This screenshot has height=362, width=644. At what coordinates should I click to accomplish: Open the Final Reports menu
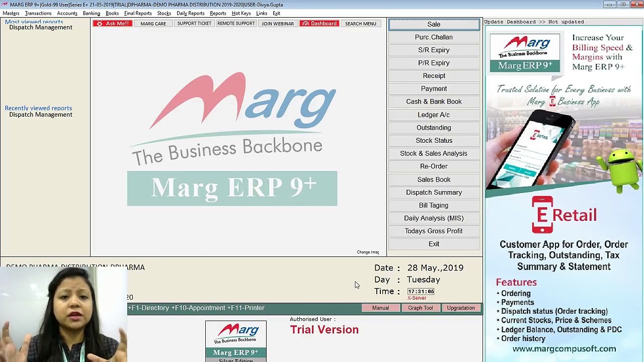pos(138,13)
